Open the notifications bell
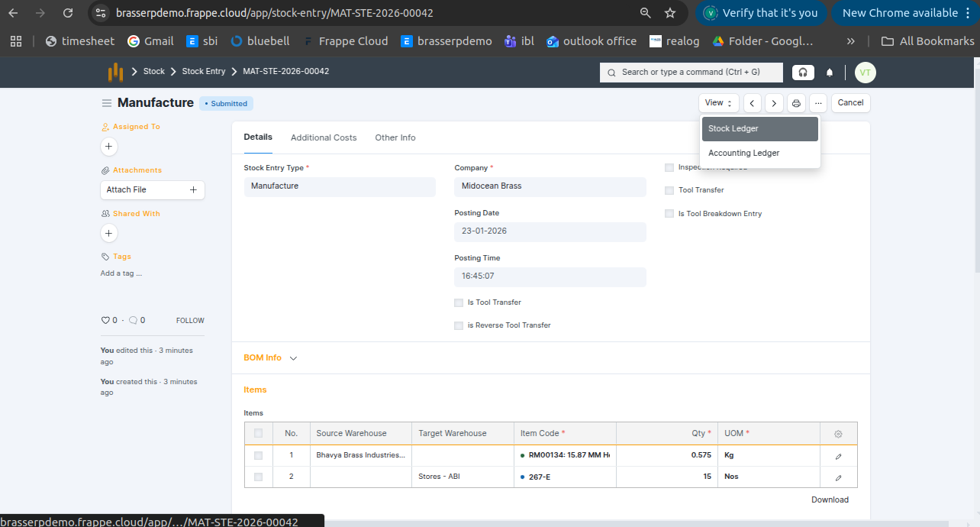 (x=830, y=73)
